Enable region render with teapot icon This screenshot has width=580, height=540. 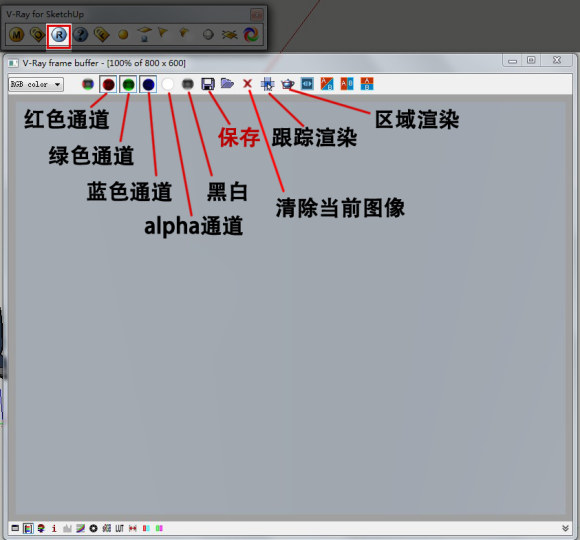[x=287, y=84]
